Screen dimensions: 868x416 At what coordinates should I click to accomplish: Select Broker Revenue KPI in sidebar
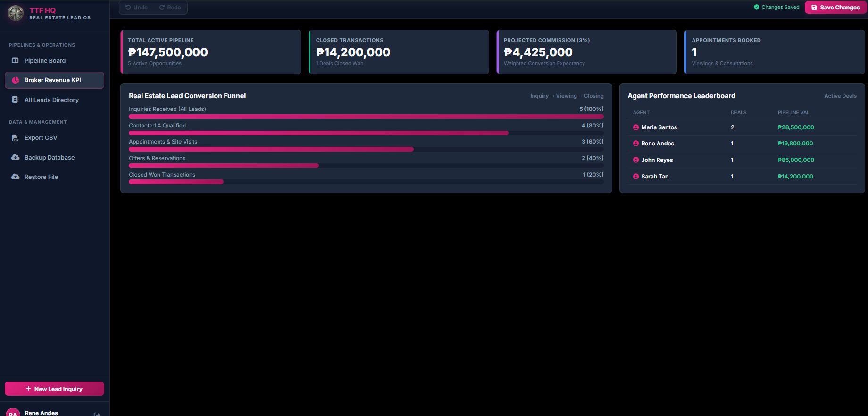click(x=54, y=80)
